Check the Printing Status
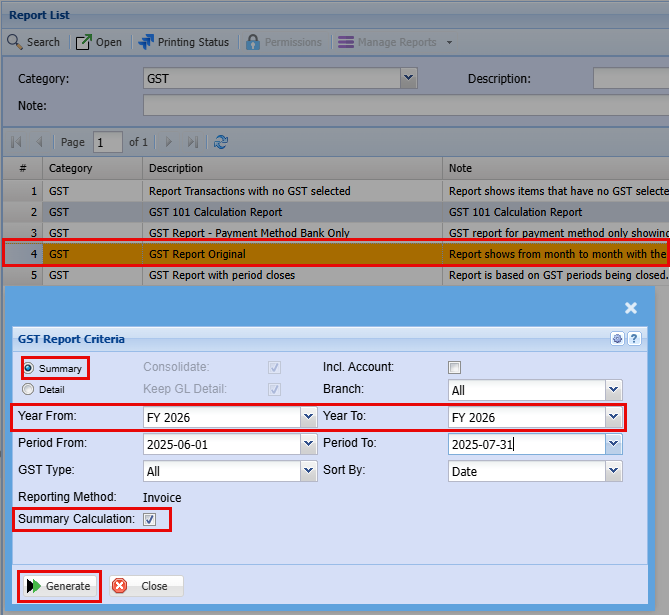The width and height of the screenshot is (670, 615). [184, 42]
